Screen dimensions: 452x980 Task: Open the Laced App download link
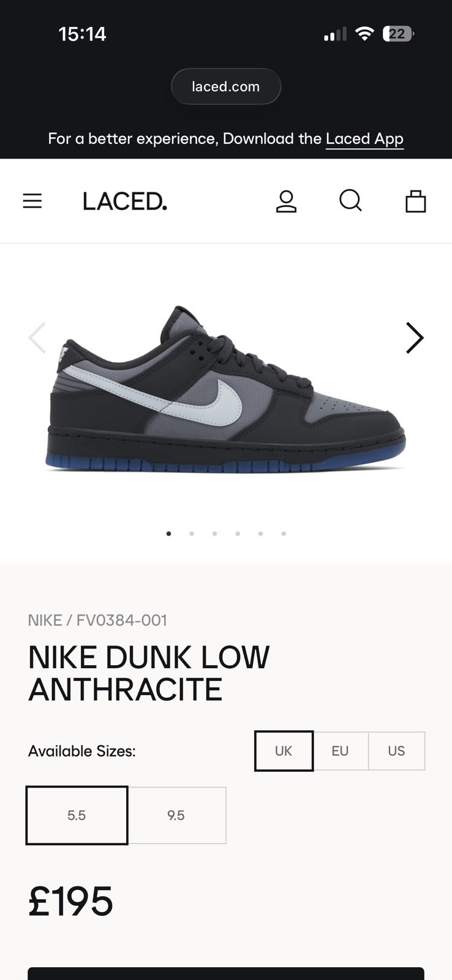[364, 139]
